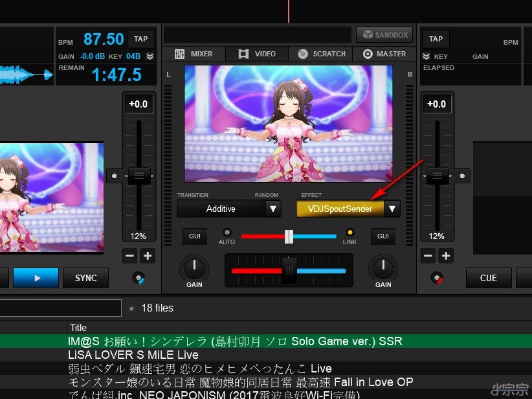Toggle the LINK crossfader indicator
The image size is (532, 399).
(350, 233)
